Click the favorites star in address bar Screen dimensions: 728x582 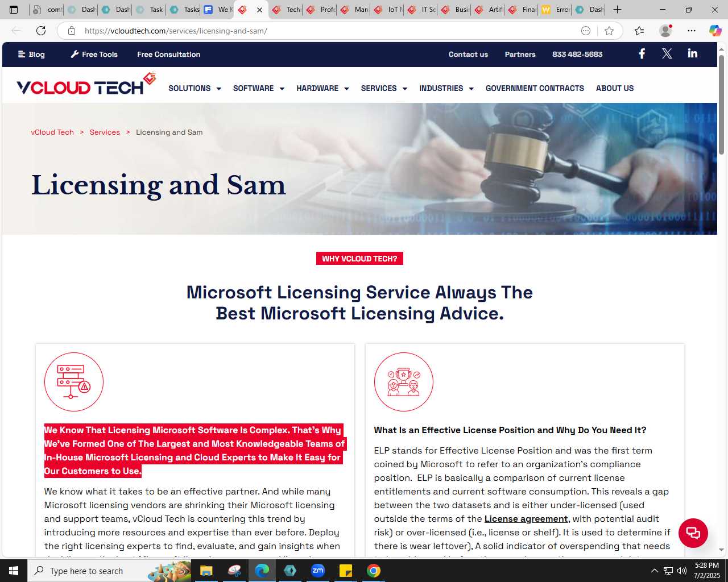coord(609,31)
